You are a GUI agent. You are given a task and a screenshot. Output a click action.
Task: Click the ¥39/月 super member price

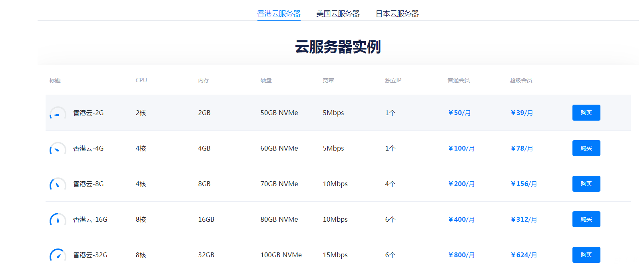(522, 113)
